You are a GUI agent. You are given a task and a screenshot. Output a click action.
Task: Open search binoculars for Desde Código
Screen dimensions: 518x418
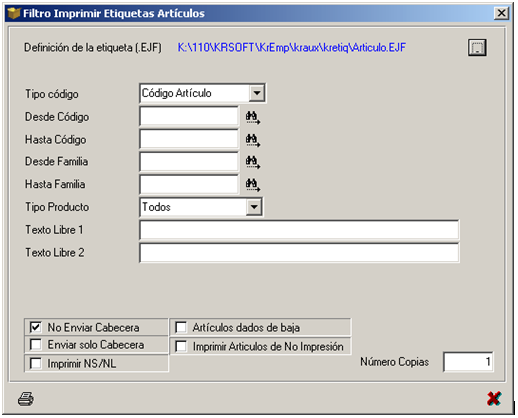coord(253,118)
